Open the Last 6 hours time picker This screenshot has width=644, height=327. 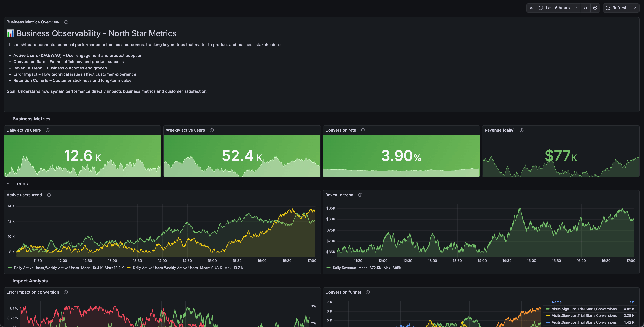(557, 8)
